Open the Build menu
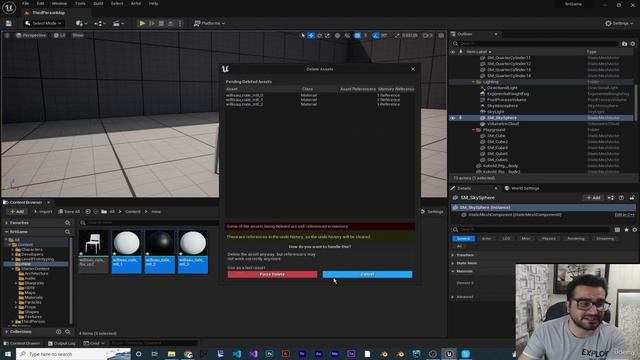640x360 pixels. (x=98, y=4)
